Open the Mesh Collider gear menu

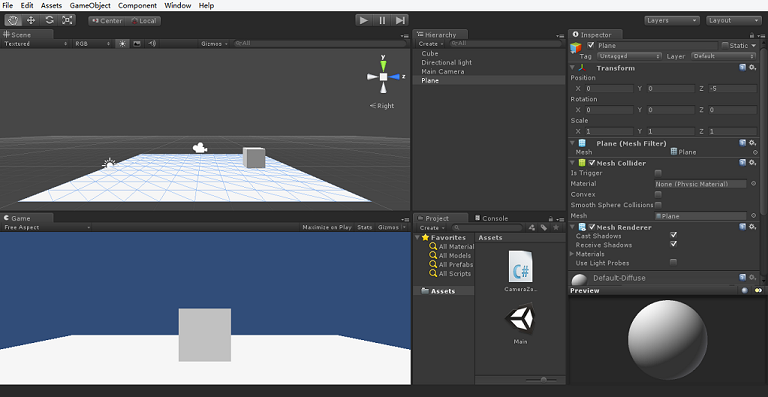(x=753, y=163)
